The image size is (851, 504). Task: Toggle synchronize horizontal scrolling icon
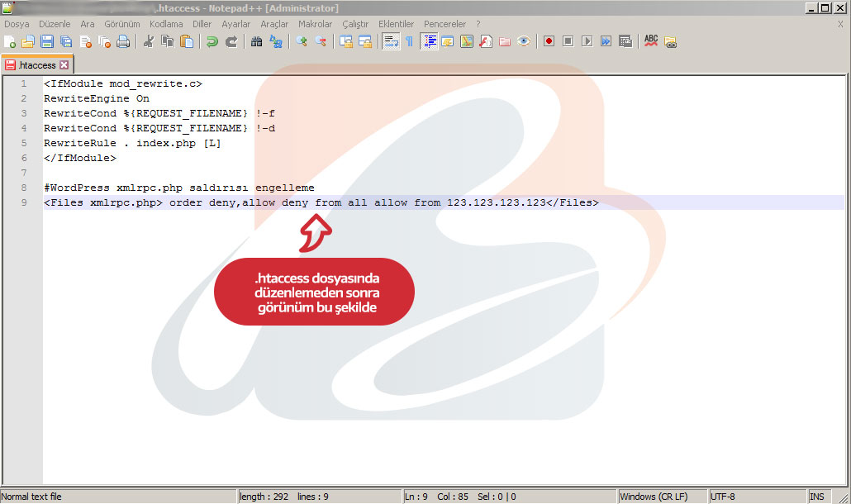tap(364, 42)
